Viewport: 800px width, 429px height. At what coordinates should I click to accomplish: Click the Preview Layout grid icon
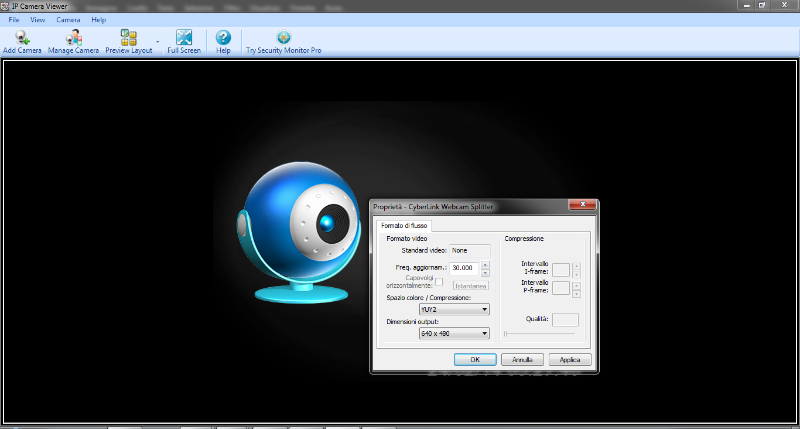coord(129,37)
